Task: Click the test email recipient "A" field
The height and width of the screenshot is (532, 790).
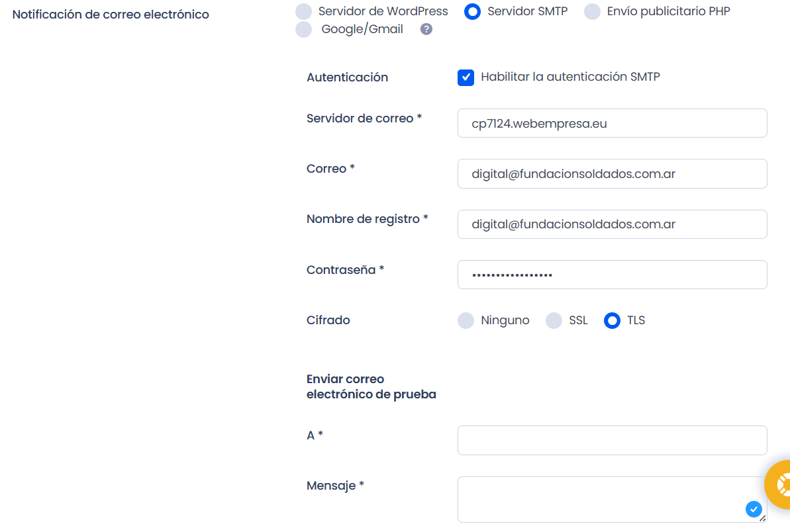Action: pyautogui.click(x=612, y=440)
